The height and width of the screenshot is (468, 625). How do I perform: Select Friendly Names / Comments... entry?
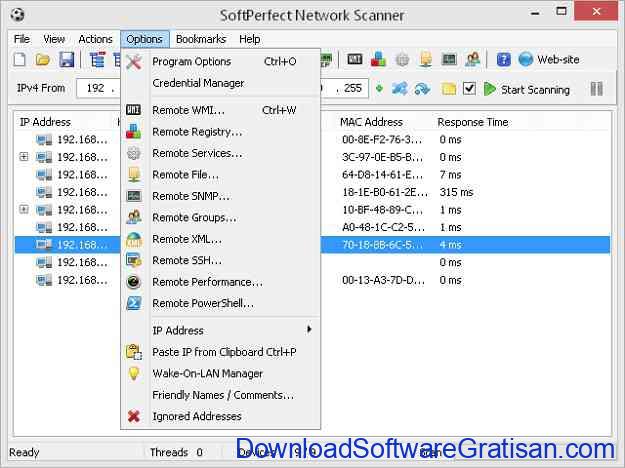(220, 395)
